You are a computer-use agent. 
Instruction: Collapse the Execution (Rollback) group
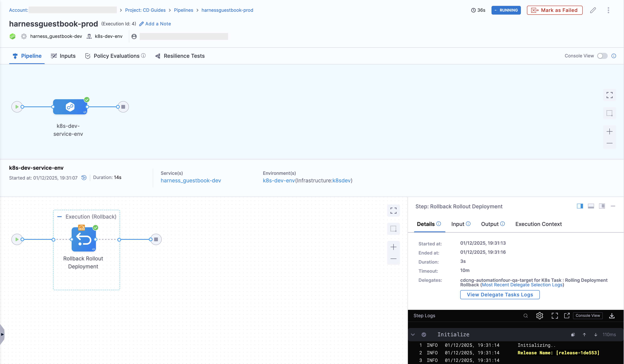60,216
